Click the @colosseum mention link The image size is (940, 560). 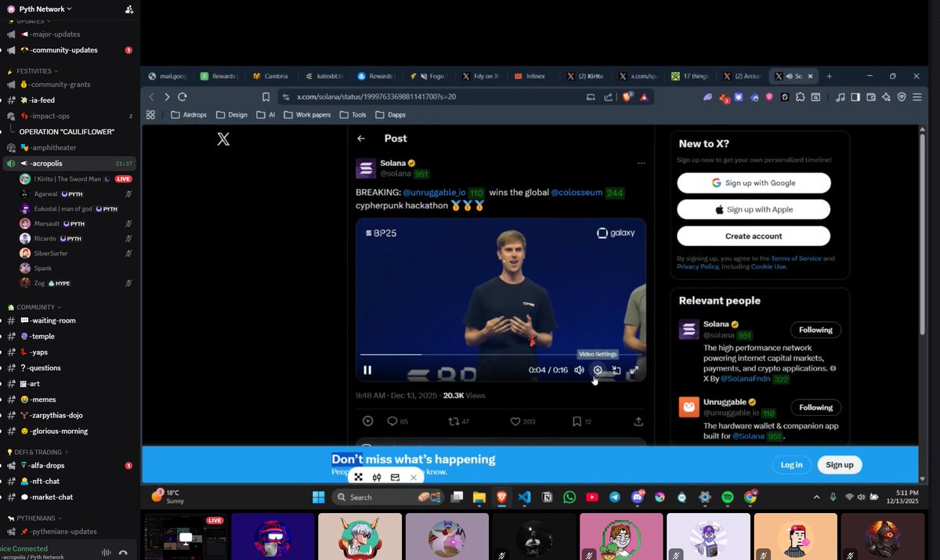(577, 193)
